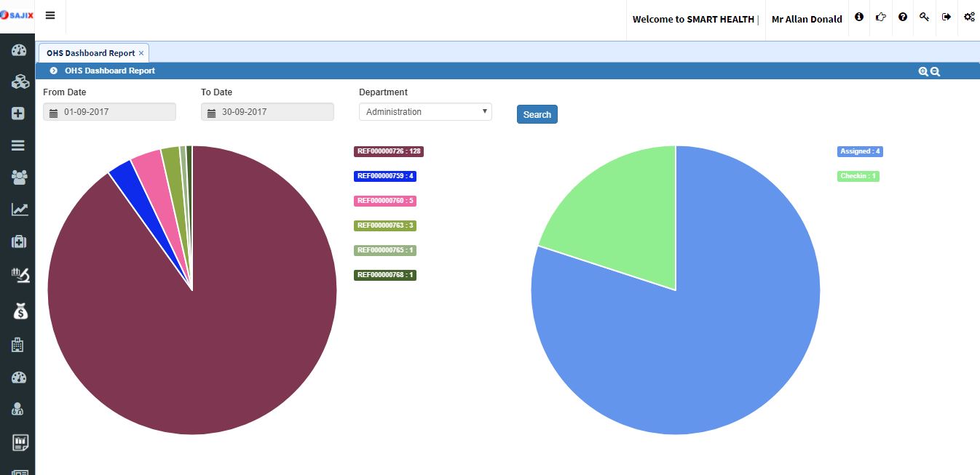980x475 pixels.
Task: Toggle the REF000000726 legend entry
Action: pos(389,151)
